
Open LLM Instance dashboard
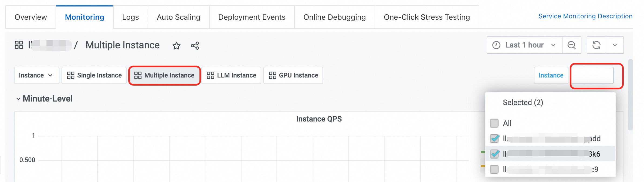tap(231, 75)
